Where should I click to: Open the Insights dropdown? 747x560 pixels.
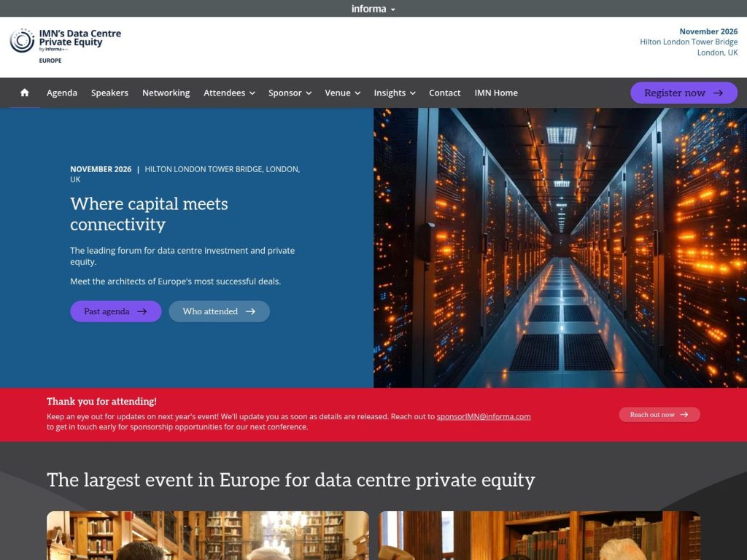(x=394, y=93)
